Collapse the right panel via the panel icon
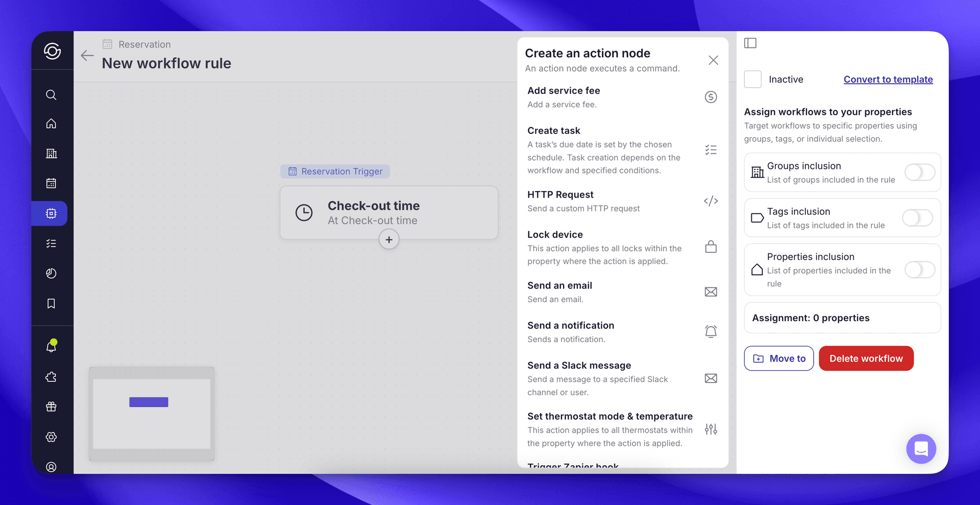This screenshot has height=505, width=980. [x=750, y=43]
